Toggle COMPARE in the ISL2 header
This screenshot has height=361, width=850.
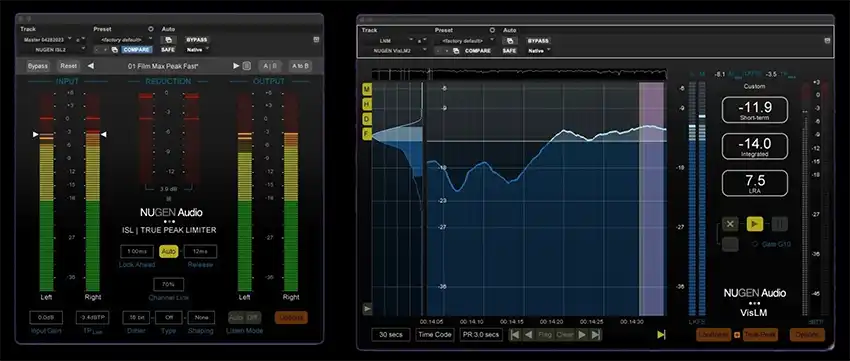137,49
